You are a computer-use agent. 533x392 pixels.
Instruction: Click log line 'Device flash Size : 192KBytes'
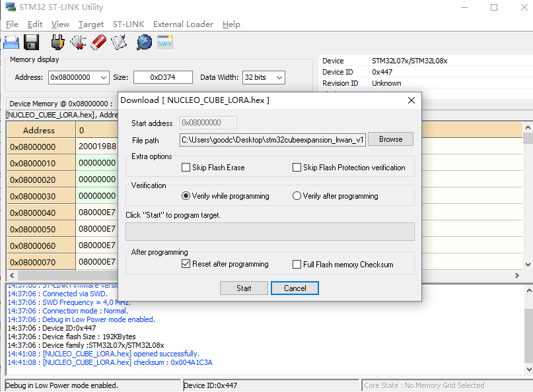71,337
